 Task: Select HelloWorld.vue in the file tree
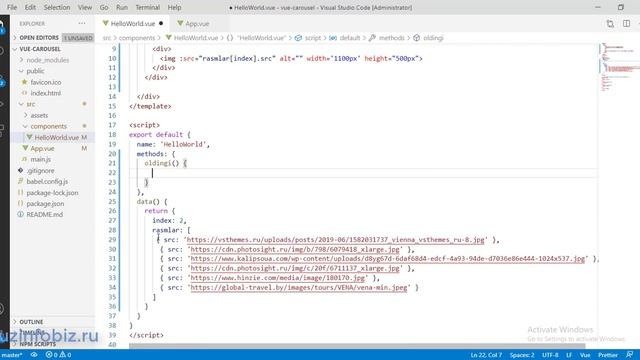tap(56, 138)
